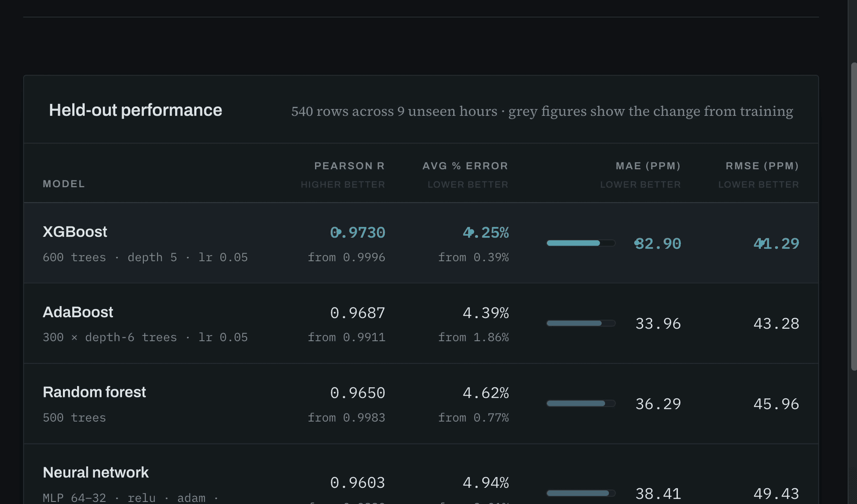Screen dimensions: 857x504
Task: Click XGBoost average error 4.25%
Action: 486,232
